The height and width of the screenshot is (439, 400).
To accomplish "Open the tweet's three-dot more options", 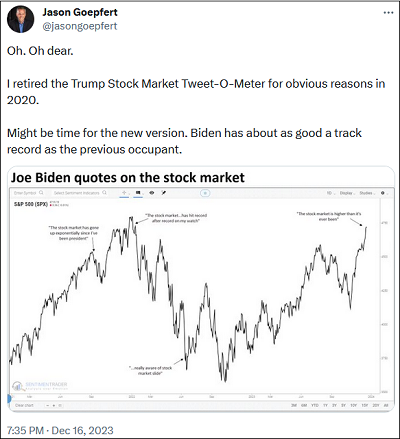I will tap(388, 13).
